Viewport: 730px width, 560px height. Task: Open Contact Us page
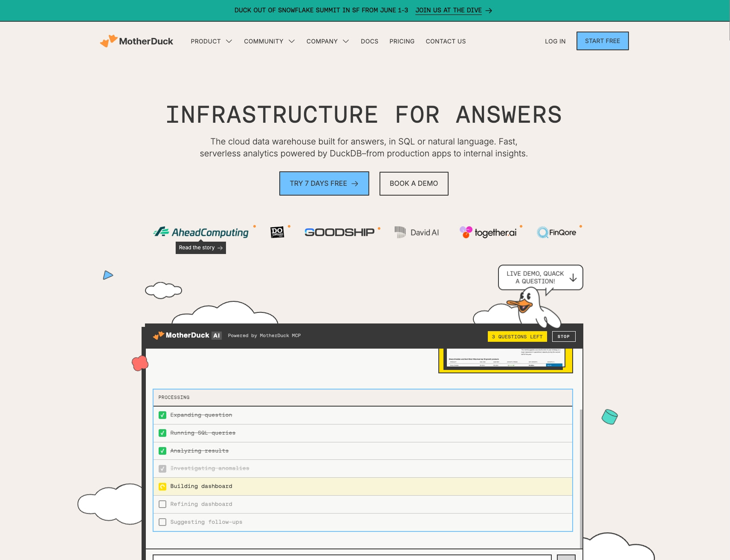(x=446, y=41)
